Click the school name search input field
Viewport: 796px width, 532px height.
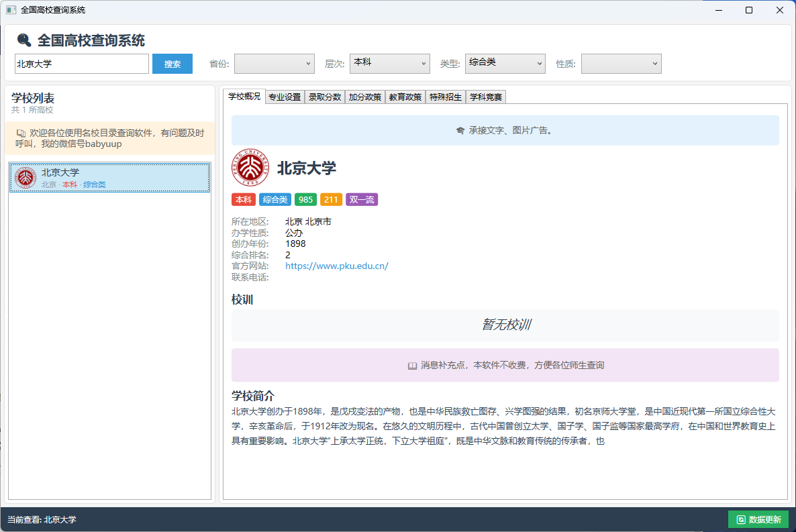tap(82, 64)
